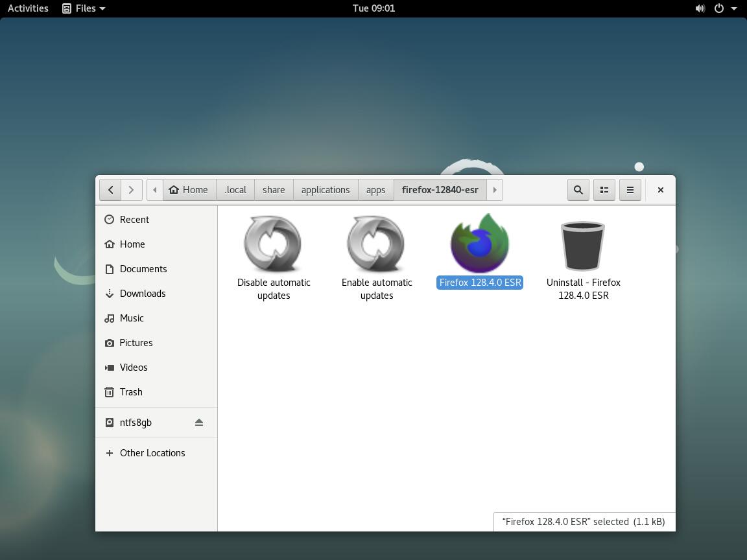Open Trash in the sidebar
Viewport: 747px width, 560px height.
(x=156, y=392)
